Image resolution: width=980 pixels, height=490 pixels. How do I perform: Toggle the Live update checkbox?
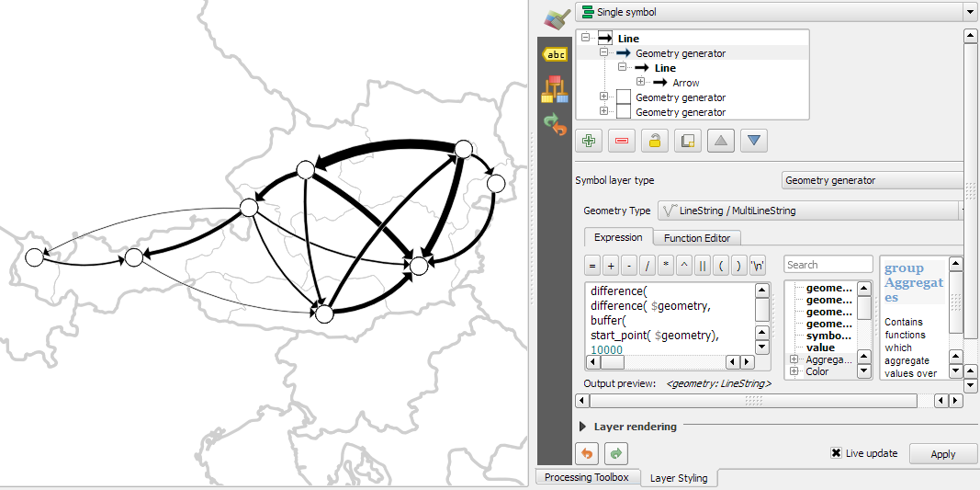click(836, 453)
